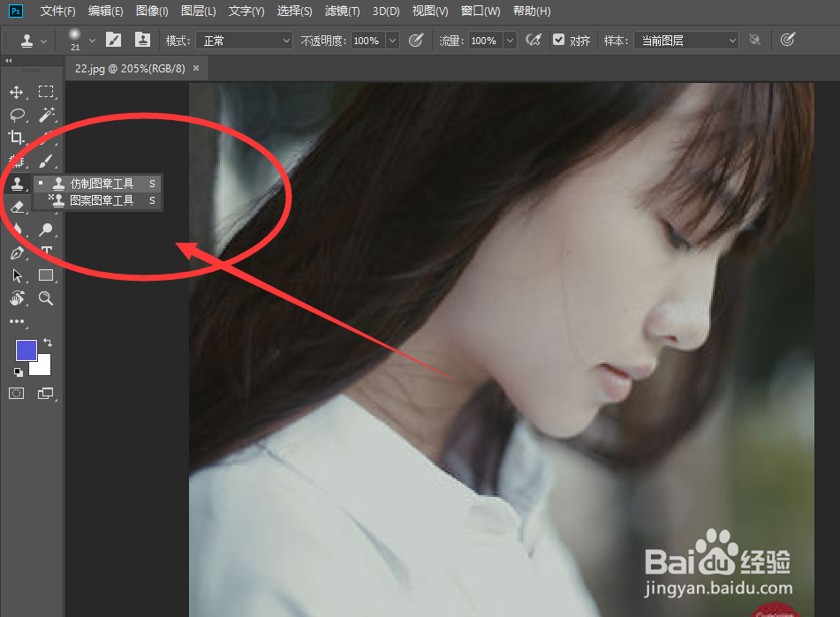Reset default foreground and background colors
This screenshot has width=840, height=617.
pyautogui.click(x=19, y=372)
